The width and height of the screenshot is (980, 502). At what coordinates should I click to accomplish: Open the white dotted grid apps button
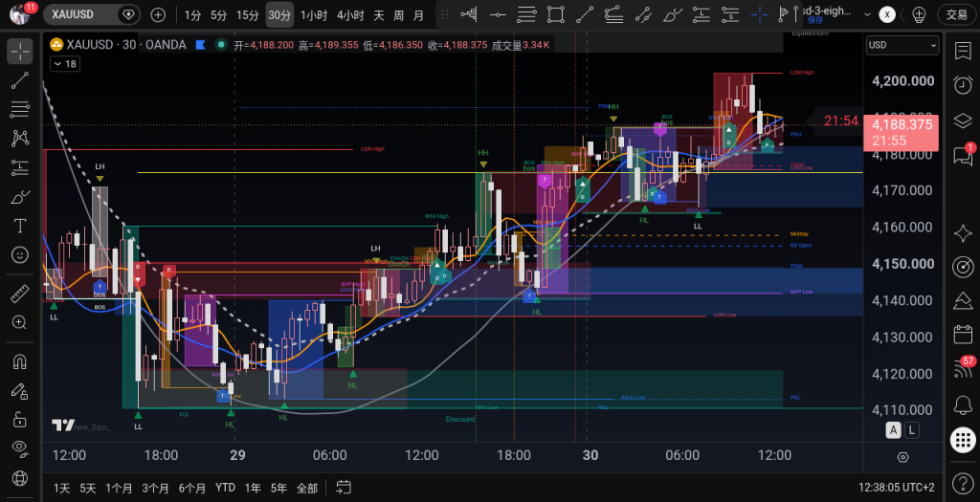click(x=963, y=441)
